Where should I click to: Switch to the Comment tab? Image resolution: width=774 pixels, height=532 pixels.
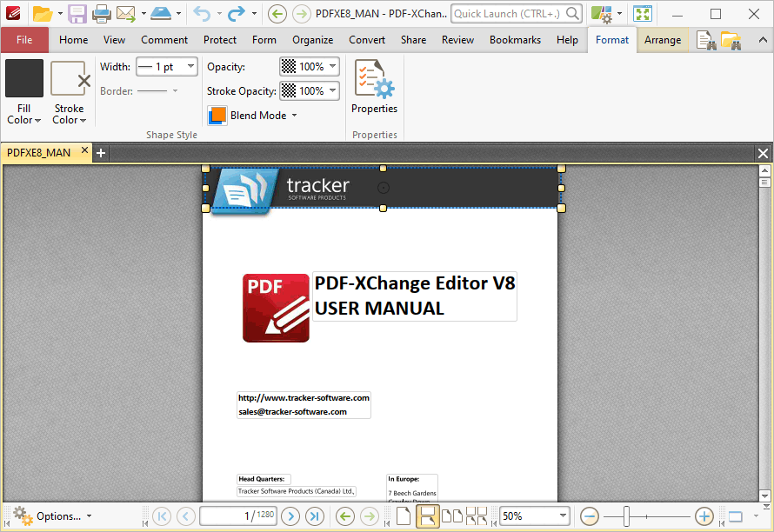pos(164,40)
